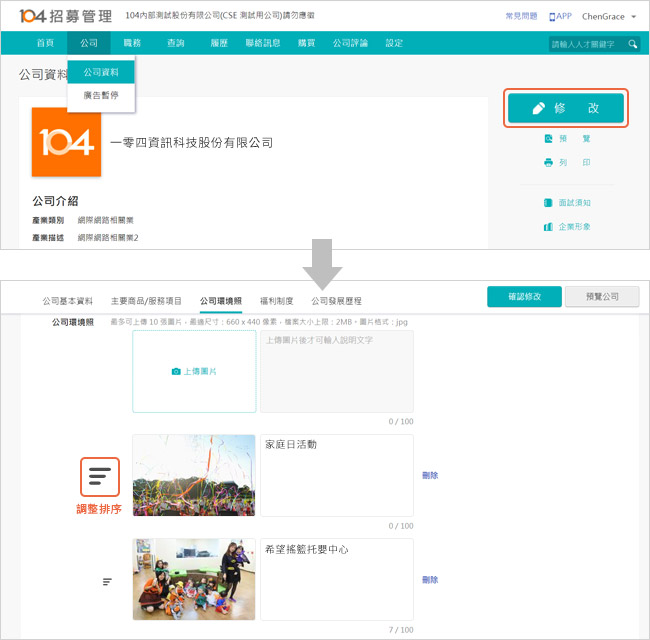Click company name 一零四資訊科技股份有限公司
This screenshot has width=650, height=640.
pyautogui.click(x=192, y=143)
